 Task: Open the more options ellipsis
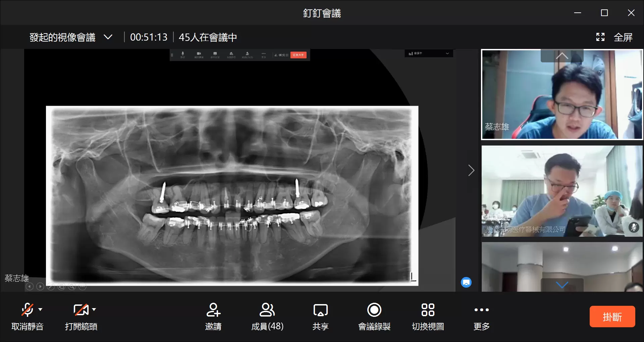tap(481, 310)
